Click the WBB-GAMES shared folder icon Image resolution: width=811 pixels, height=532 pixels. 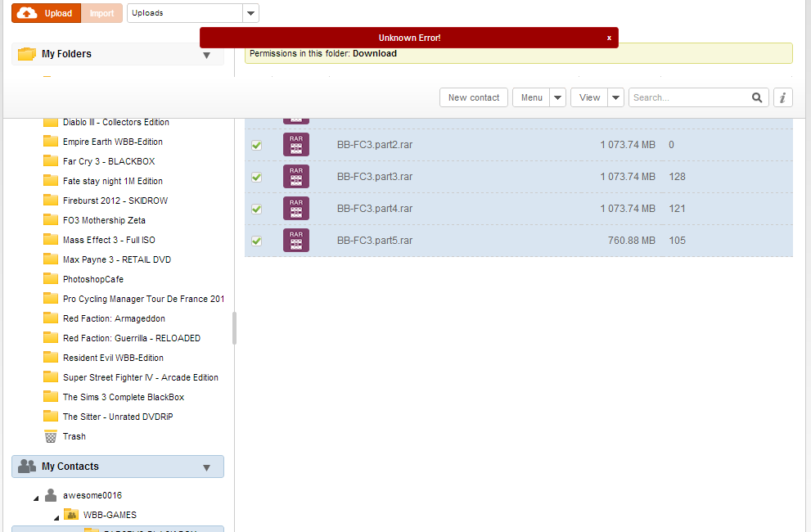tap(71, 515)
